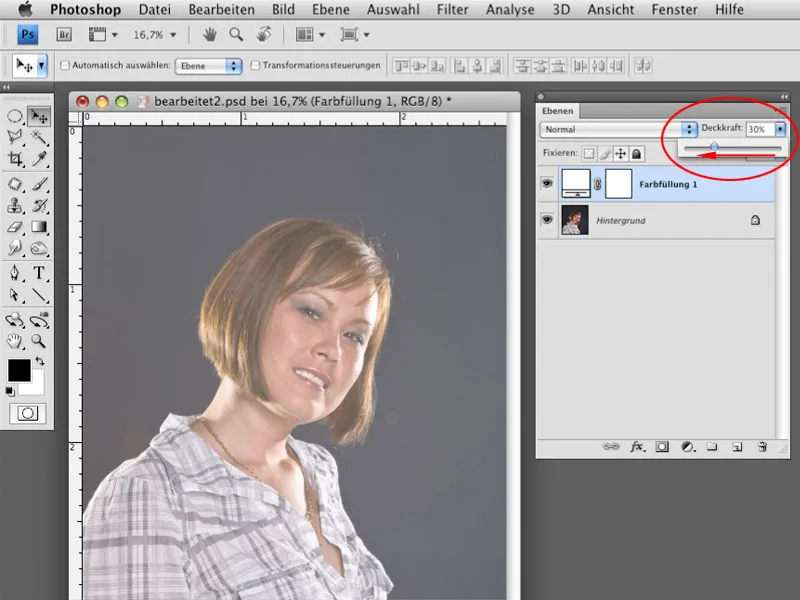Screen dimensions: 800x600
Task: Select the Crop tool
Action: [15, 159]
